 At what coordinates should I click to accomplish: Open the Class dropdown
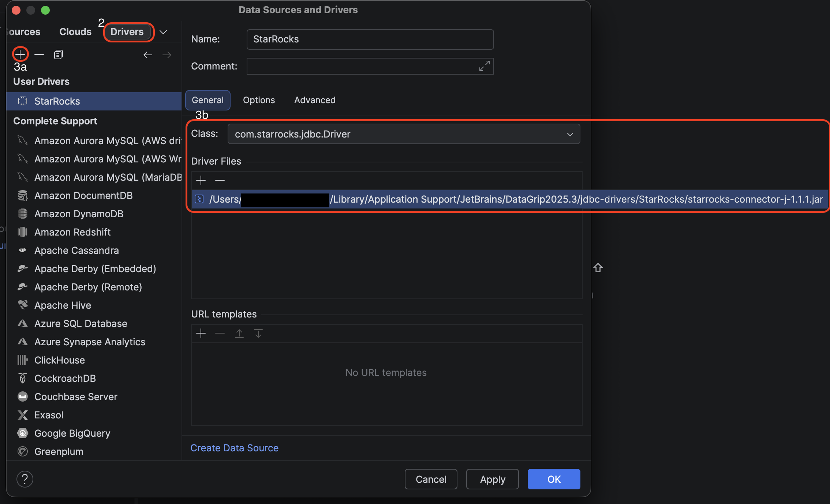(570, 134)
